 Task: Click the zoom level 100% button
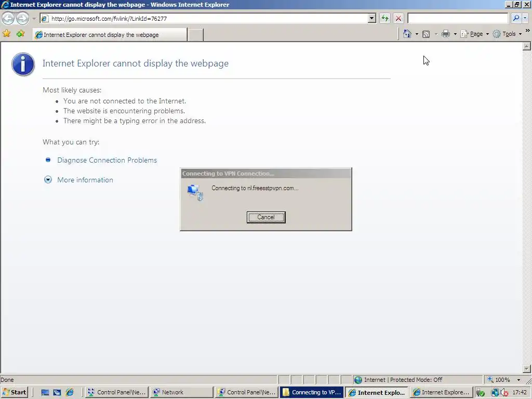[x=499, y=380]
